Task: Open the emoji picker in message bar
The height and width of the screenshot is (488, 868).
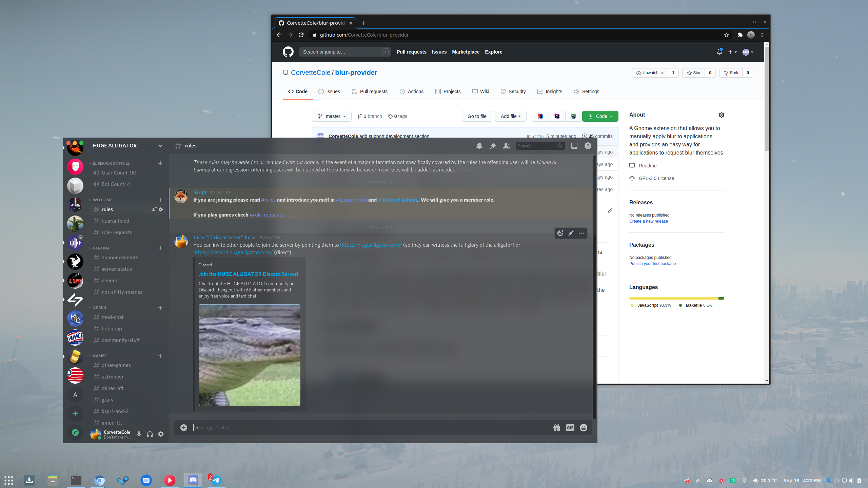Action: point(583,428)
